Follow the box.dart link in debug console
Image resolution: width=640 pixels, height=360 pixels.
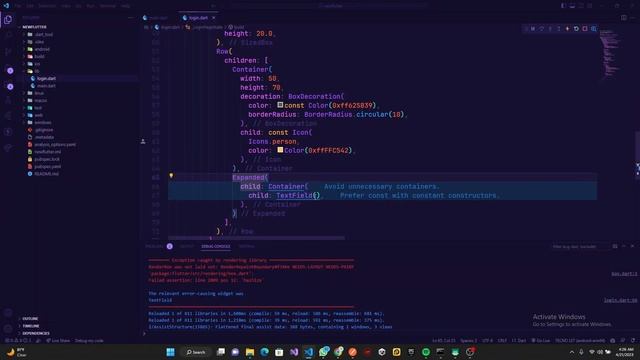click(624, 273)
